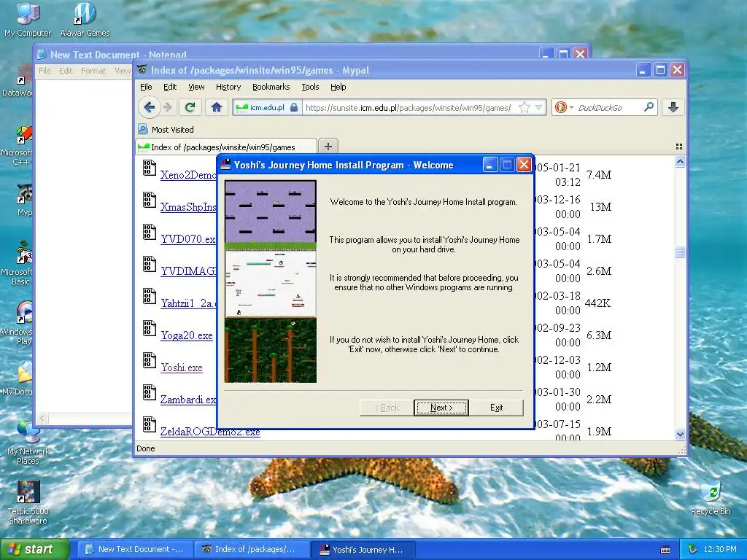Image resolution: width=747 pixels, height=560 pixels.
Task: Switch to New Text Document taskbar button
Action: point(134,550)
